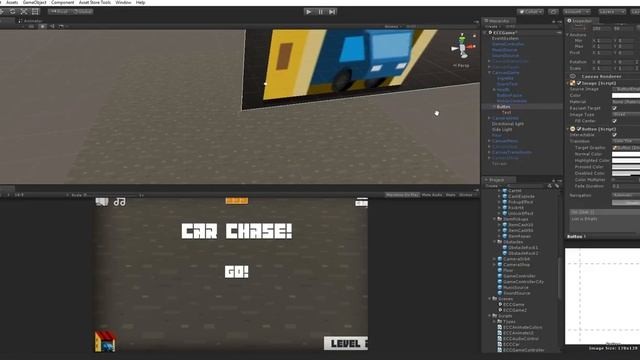The width and height of the screenshot is (640, 360).
Task: Click the Pause button in the toolbar
Action: coord(320,12)
